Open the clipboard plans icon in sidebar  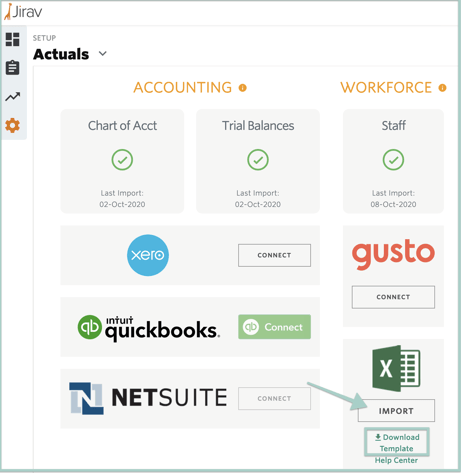click(13, 68)
